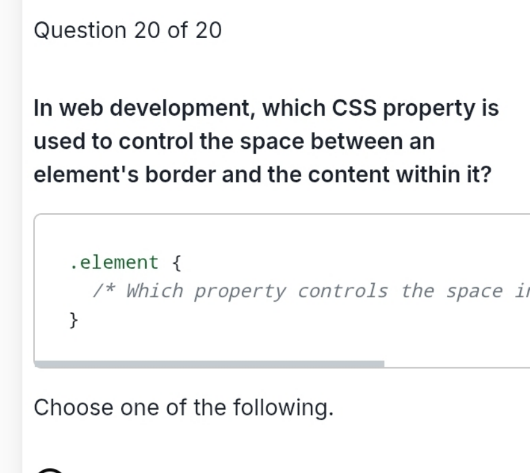Viewport: 530px width, 473px height.
Task: Click the empty scrollbar track right of thumb
Action: 457,364
